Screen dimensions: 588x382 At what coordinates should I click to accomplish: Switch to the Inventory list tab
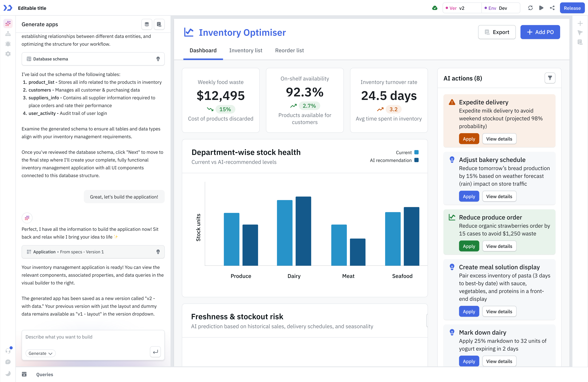point(246,50)
